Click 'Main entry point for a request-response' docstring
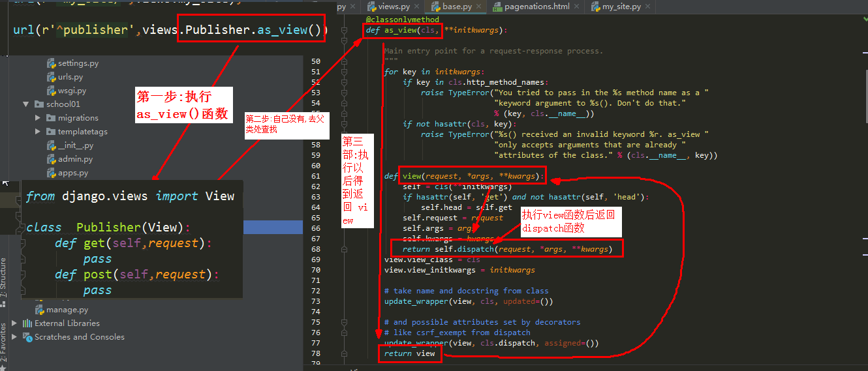Viewport: 868px width, 371px height. (x=494, y=51)
